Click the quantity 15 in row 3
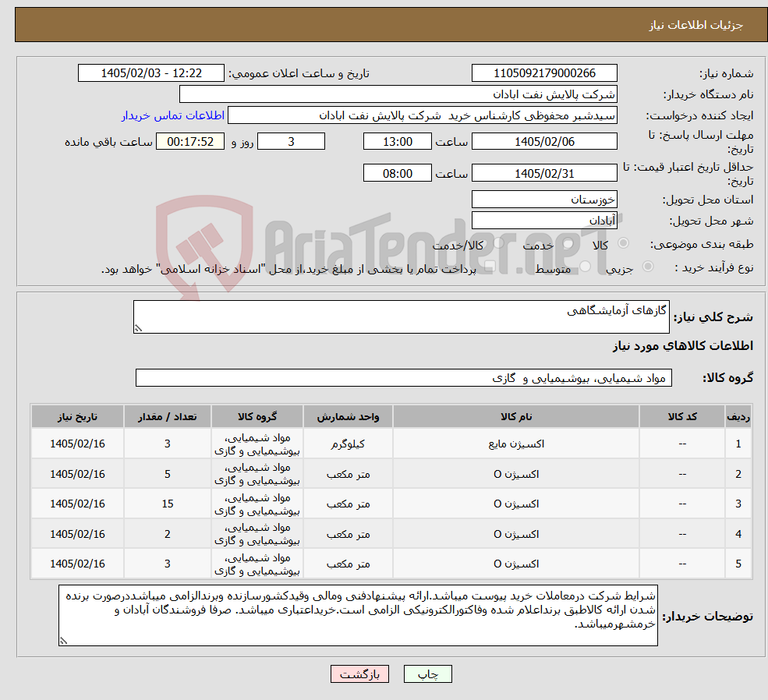This screenshot has height=700, width=768. 168,504
